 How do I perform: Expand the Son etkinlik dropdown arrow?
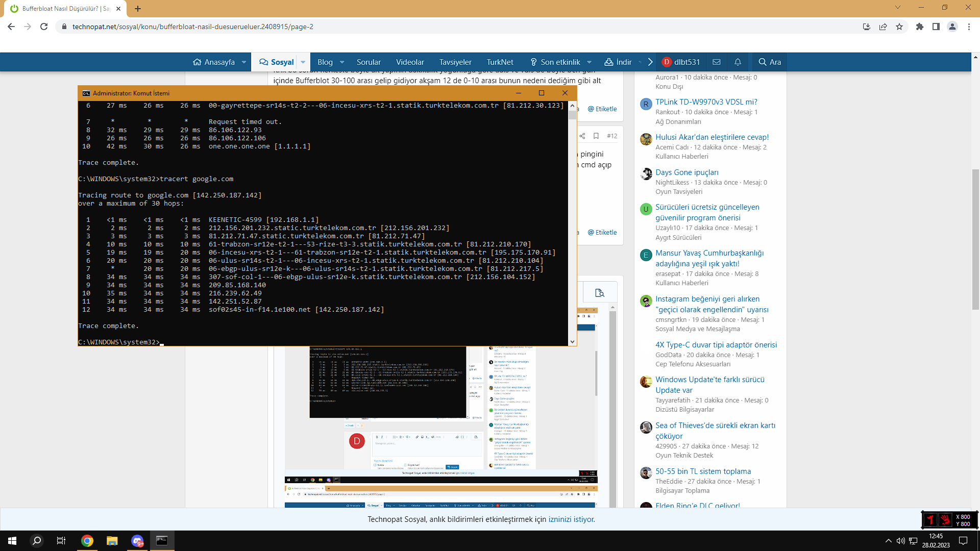coord(589,62)
